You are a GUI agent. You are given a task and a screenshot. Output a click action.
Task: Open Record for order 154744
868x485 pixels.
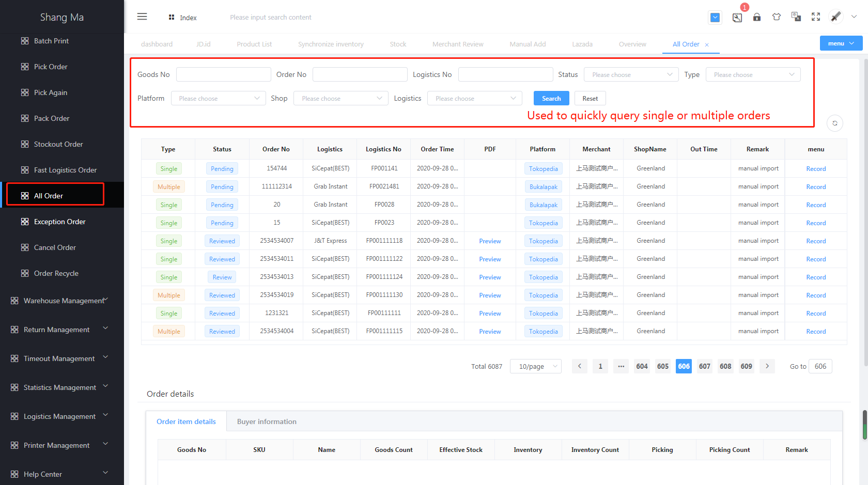click(x=816, y=169)
